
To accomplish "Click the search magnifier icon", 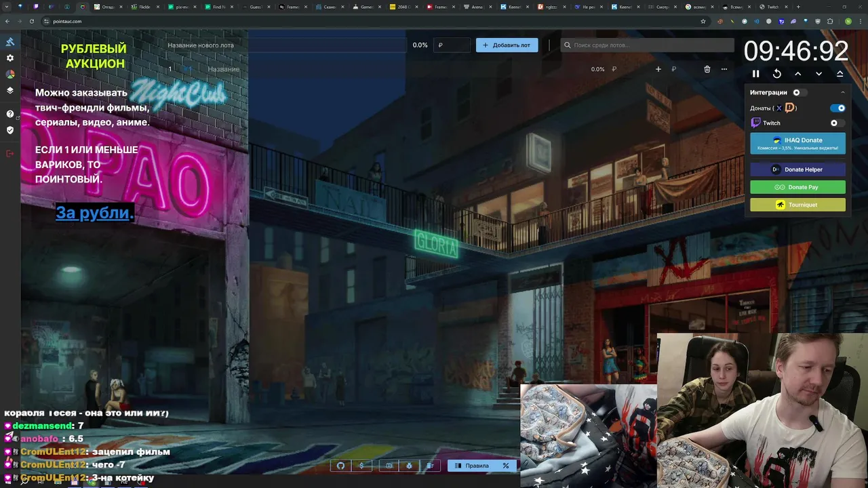I will click(x=567, y=45).
